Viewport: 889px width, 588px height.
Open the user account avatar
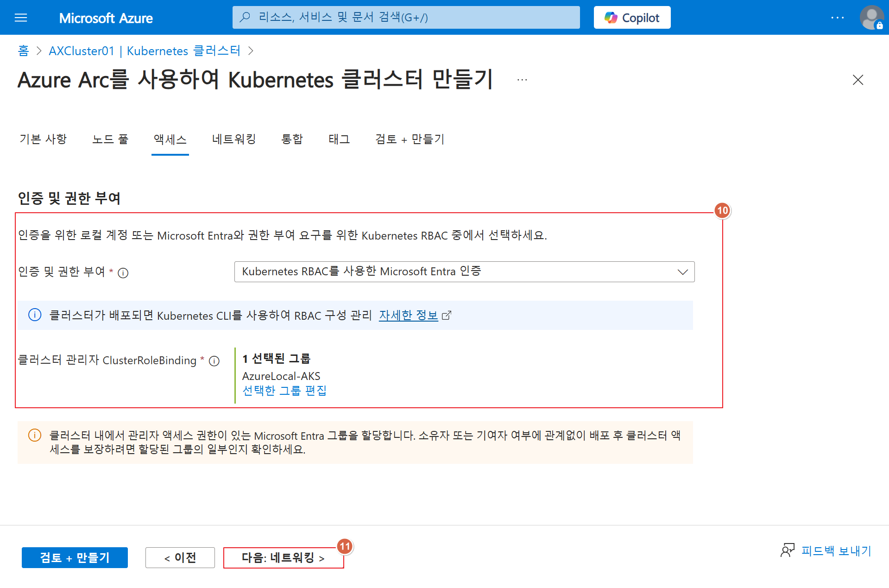(x=871, y=18)
